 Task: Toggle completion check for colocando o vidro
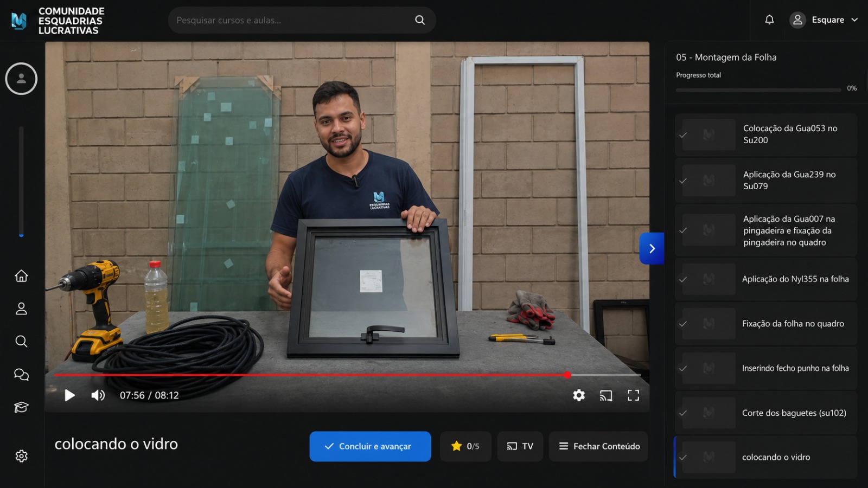tap(683, 457)
